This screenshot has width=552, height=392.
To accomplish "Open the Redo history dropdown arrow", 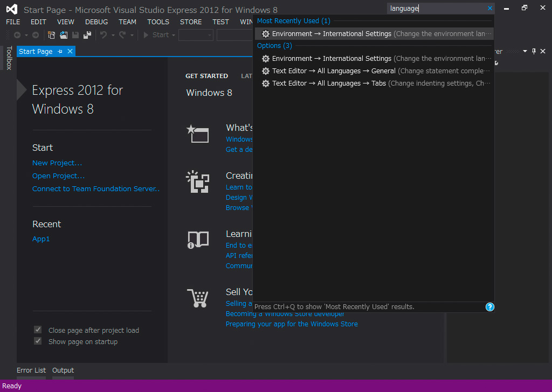I will (x=132, y=35).
